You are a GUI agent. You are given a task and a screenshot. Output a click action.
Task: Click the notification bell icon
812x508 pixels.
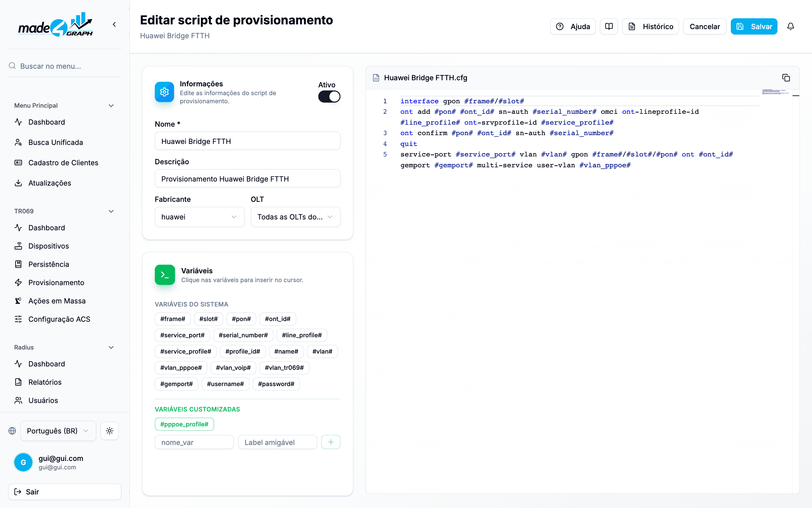pyautogui.click(x=790, y=26)
